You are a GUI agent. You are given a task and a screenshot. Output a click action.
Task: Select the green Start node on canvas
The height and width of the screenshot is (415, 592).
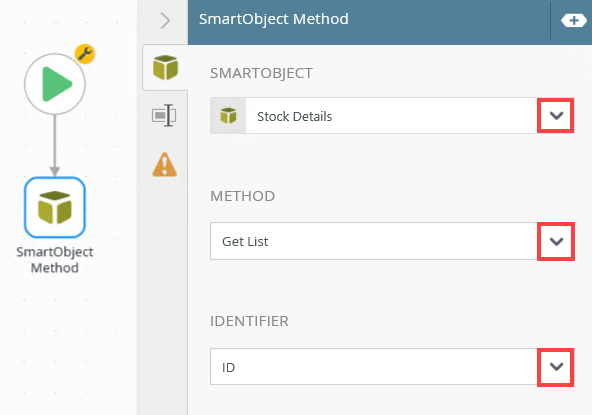(55, 84)
